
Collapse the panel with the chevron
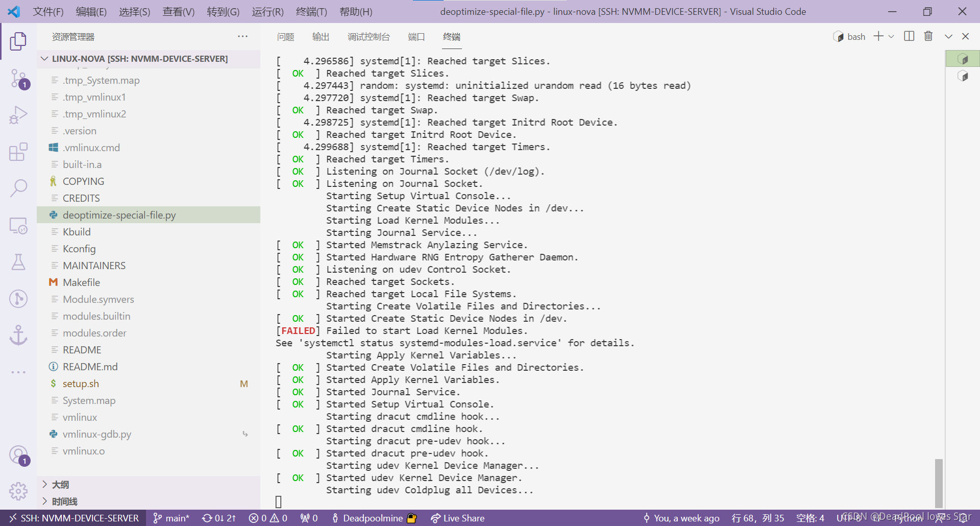pos(948,37)
